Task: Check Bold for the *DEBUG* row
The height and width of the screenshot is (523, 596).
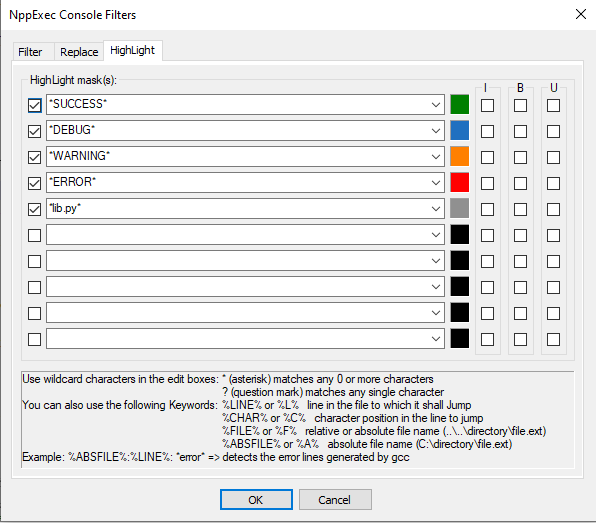Action: tap(520, 131)
